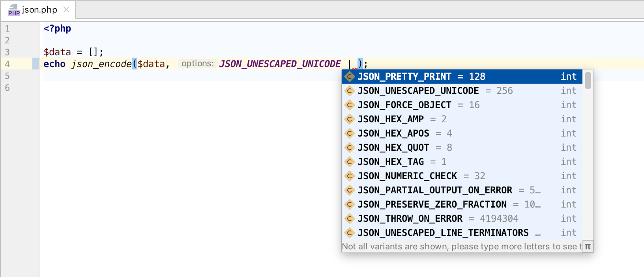Screen dimensions: 644x277
Task: Click the PHP file icon on json.php tab
Action: pos(13,10)
